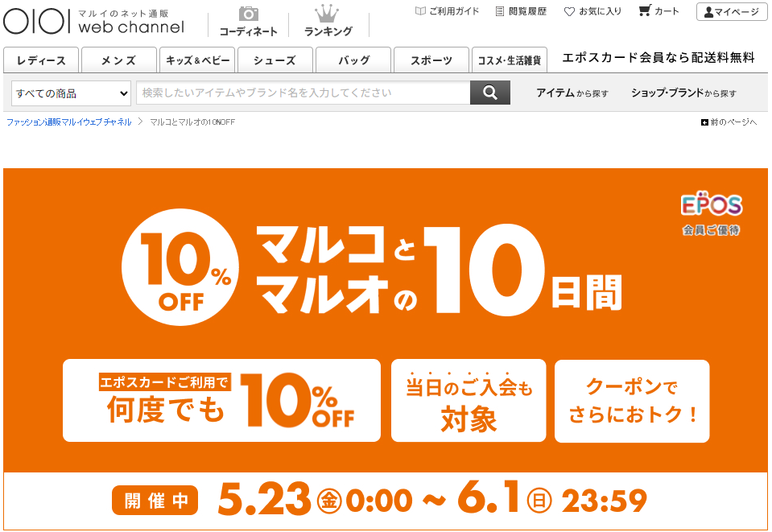Viewport: 772px width, 532px height.
Task: Click ショップ・ブランドから探す
Action: click(x=684, y=93)
